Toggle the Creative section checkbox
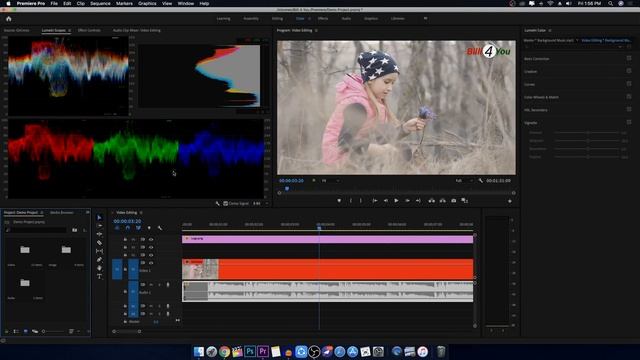 (629, 71)
